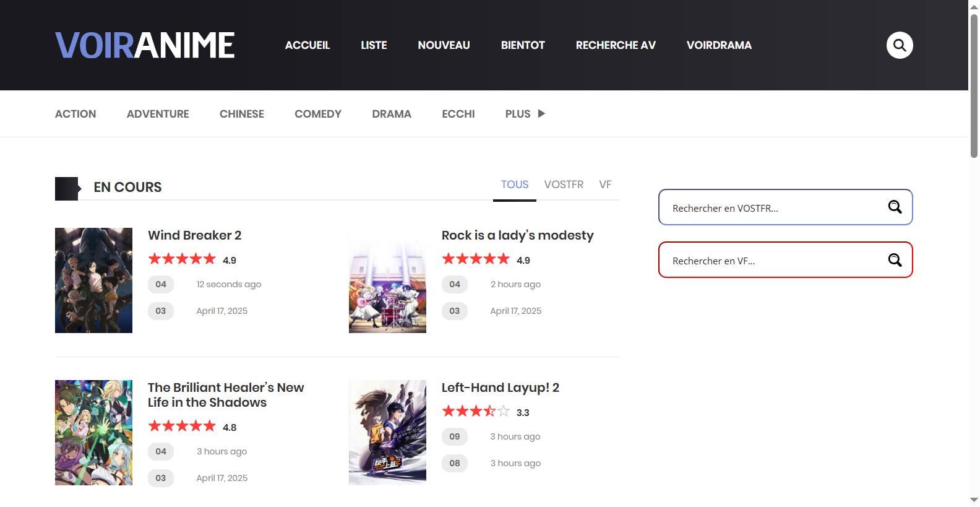The height and width of the screenshot is (507, 980).
Task: Switch to the VOSTFR tab
Action: (564, 184)
